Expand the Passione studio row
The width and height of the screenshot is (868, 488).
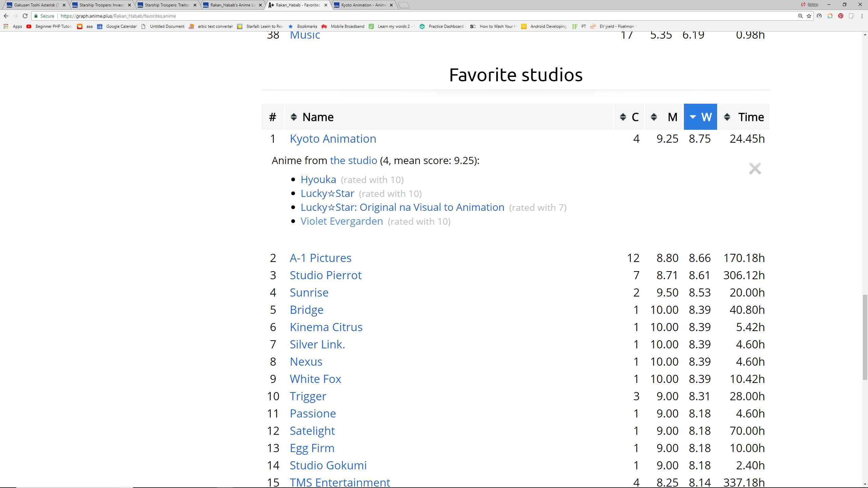point(313,413)
